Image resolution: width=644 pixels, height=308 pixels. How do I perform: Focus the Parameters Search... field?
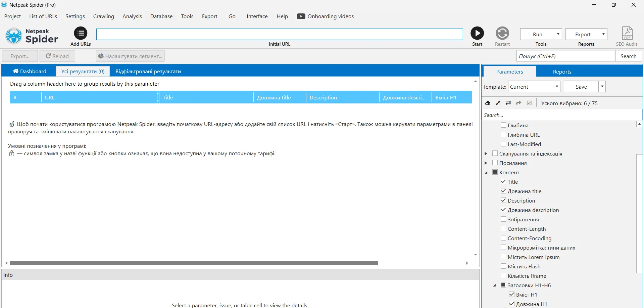tap(562, 115)
